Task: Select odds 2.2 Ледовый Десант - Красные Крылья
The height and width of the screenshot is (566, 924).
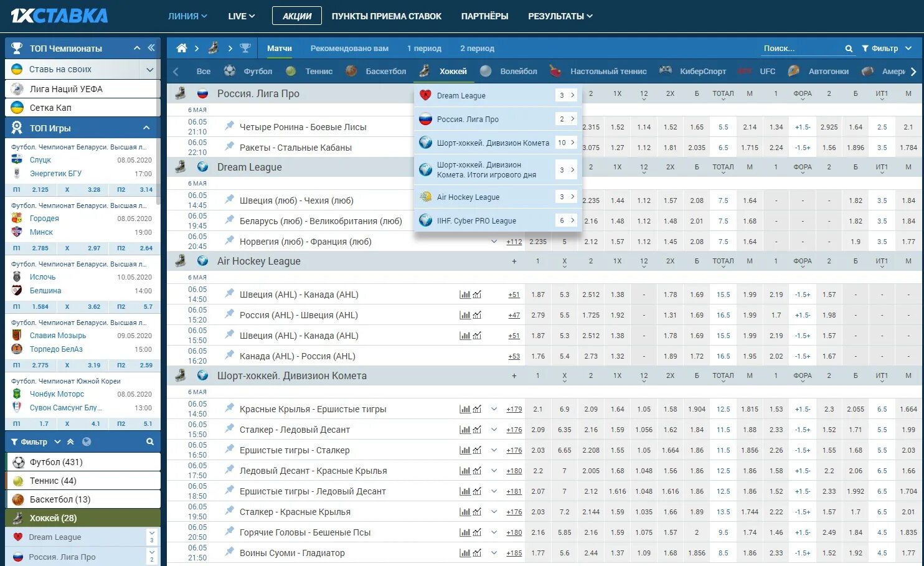Action: [x=538, y=471]
